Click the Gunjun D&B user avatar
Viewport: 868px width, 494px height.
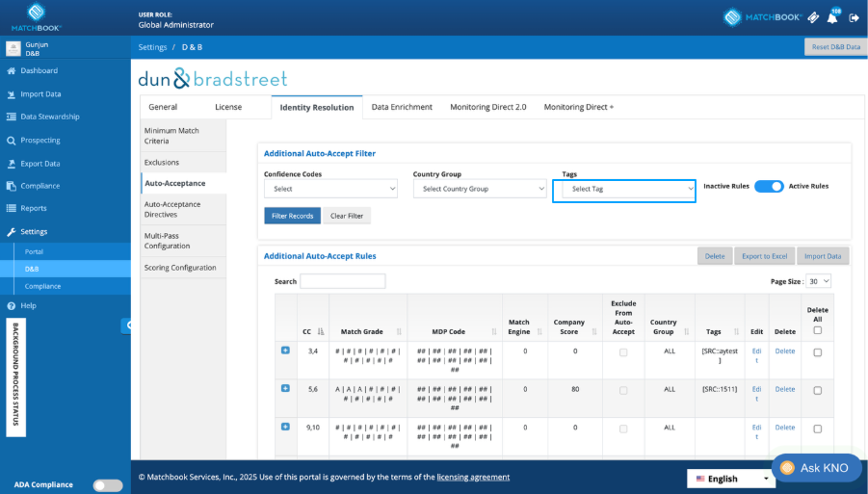(13, 49)
